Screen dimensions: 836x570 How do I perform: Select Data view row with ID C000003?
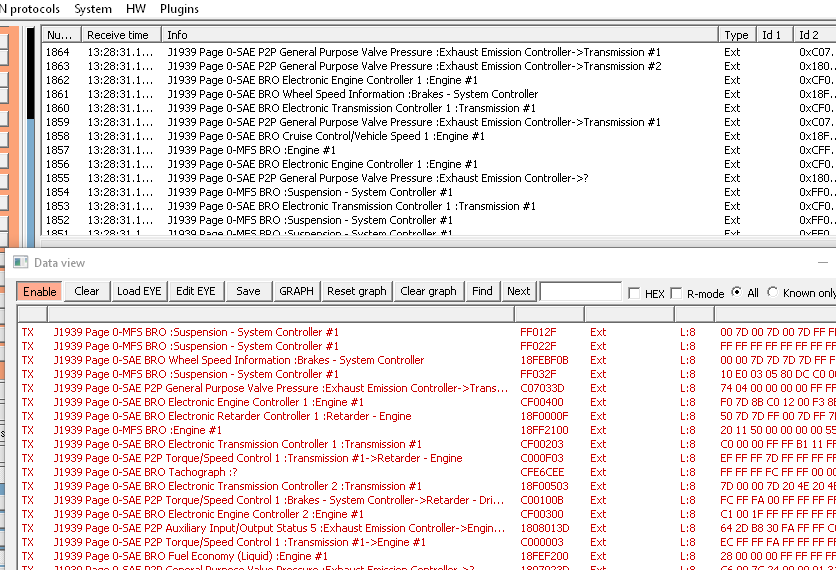click(427, 542)
